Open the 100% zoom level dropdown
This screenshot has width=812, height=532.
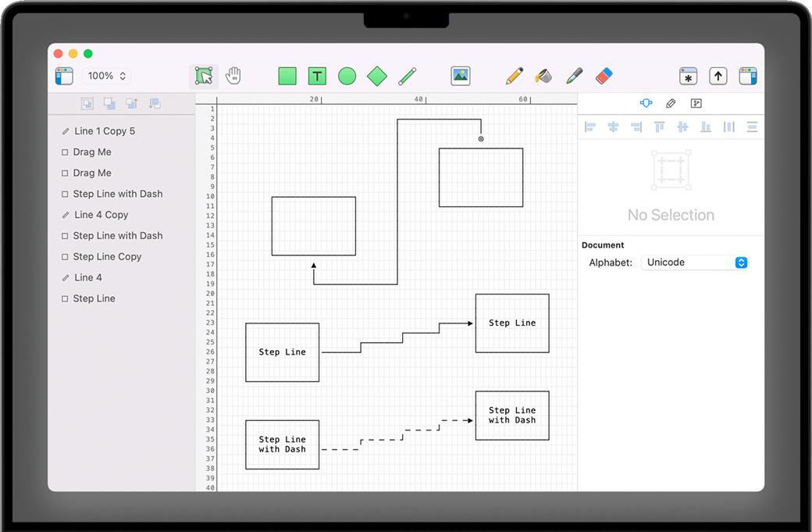tap(107, 76)
